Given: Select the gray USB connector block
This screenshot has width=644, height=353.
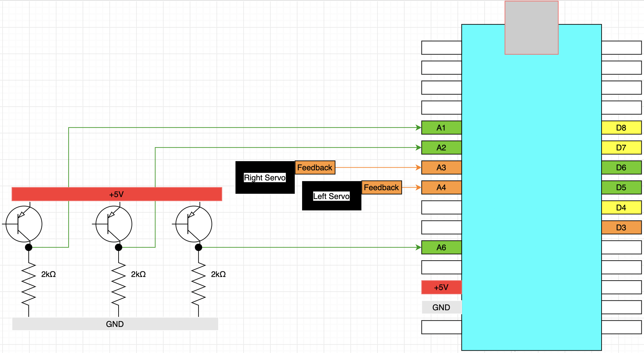Looking at the screenshot, I should click(x=532, y=28).
